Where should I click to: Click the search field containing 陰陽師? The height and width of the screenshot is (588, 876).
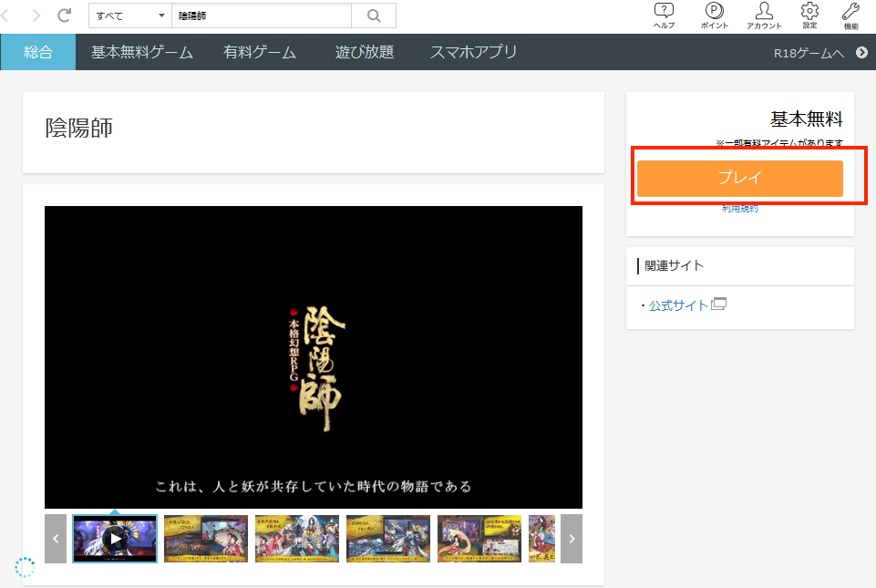point(262,15)
